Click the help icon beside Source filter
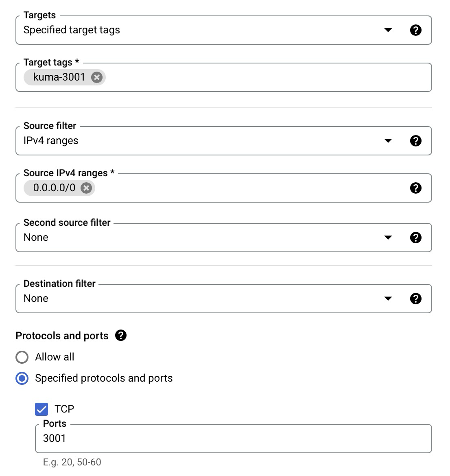Screen dimensions: 450x476 [416, 140]
